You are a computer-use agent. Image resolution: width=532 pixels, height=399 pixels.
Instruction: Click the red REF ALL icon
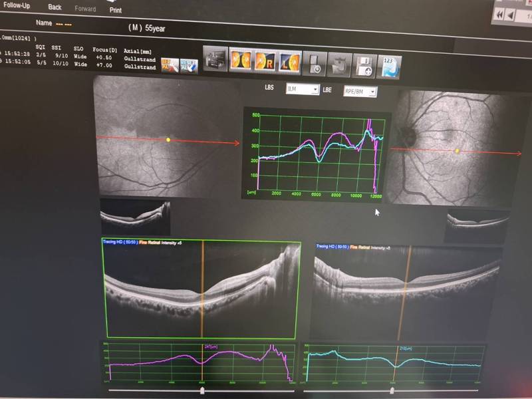click(x=170, y=65)
